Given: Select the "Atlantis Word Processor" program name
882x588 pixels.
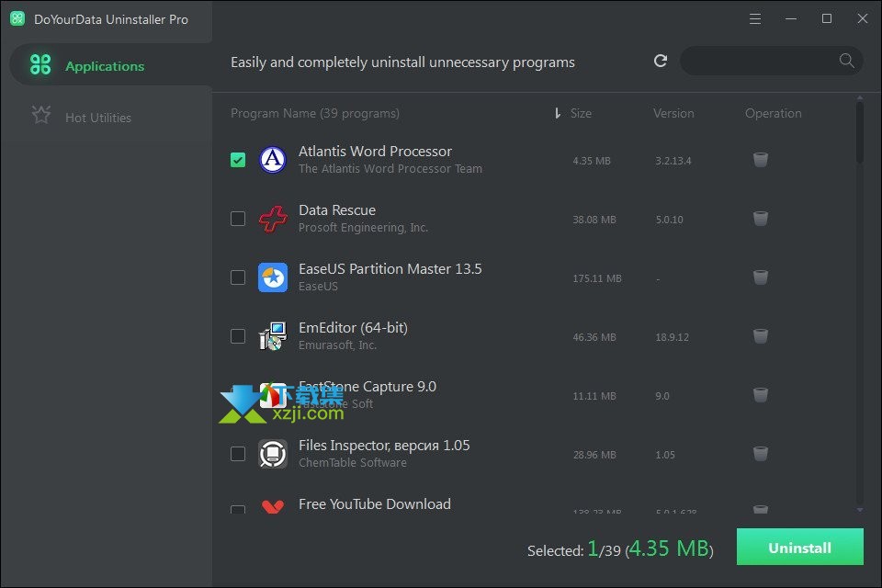Looking at the screenshot, I should pos(375,152).
